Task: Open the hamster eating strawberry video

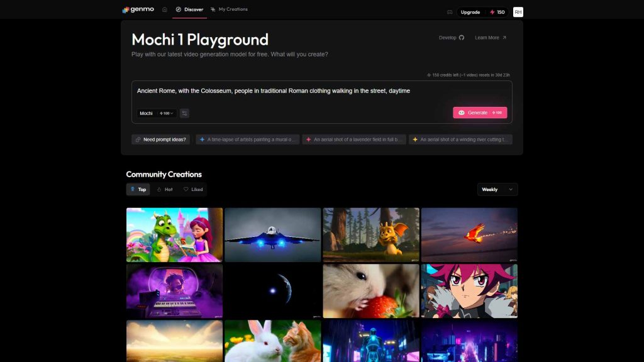Action: 371,291
